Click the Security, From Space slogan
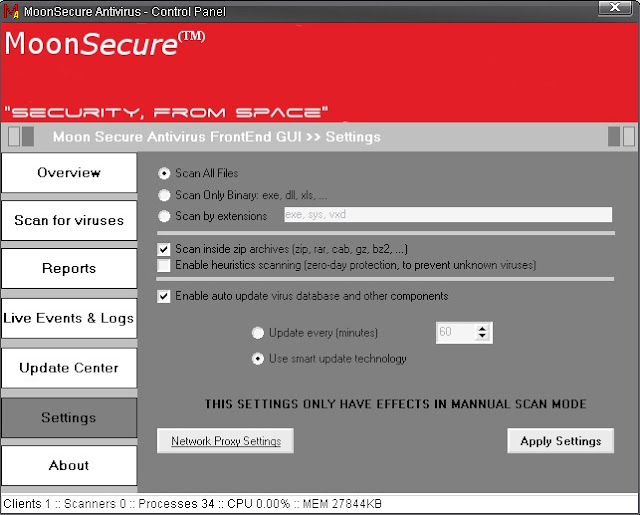This screenshot has width=640, height=515. 166,112
